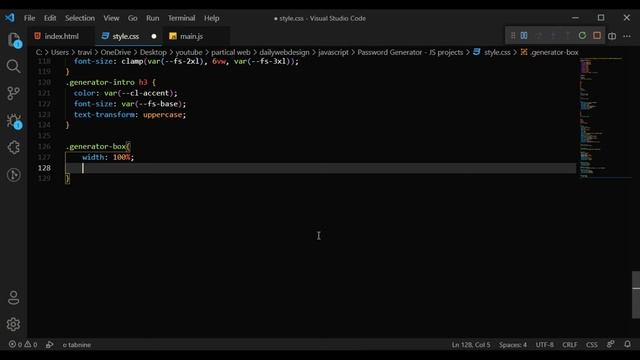
Task: Click the tabnine status bar item
Action: pos(77,345)
